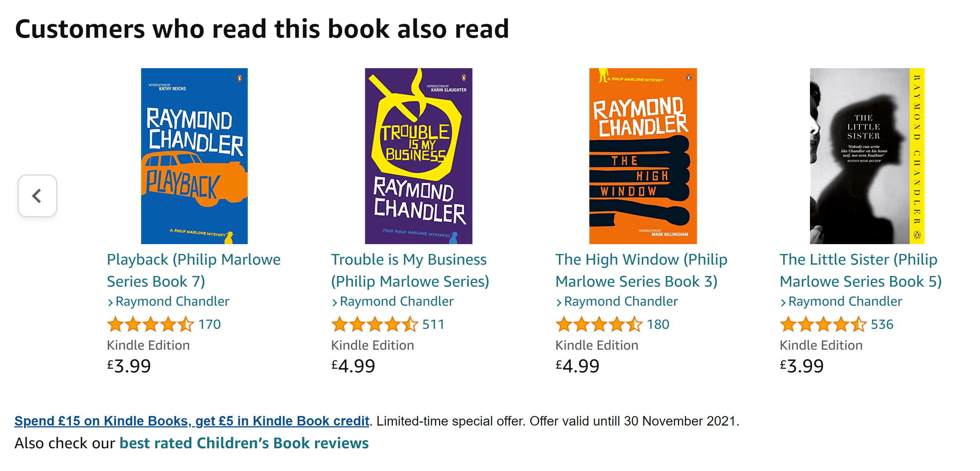Open The High Window title link
Image resolution: width=980 pixels, height=471 pixels.
(x=641, y=270)
